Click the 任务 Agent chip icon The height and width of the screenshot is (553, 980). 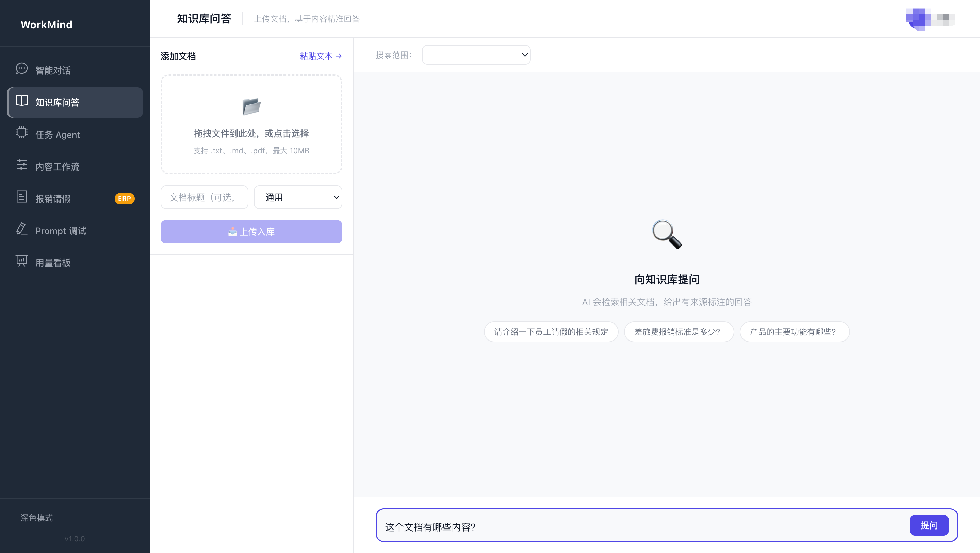22,133
